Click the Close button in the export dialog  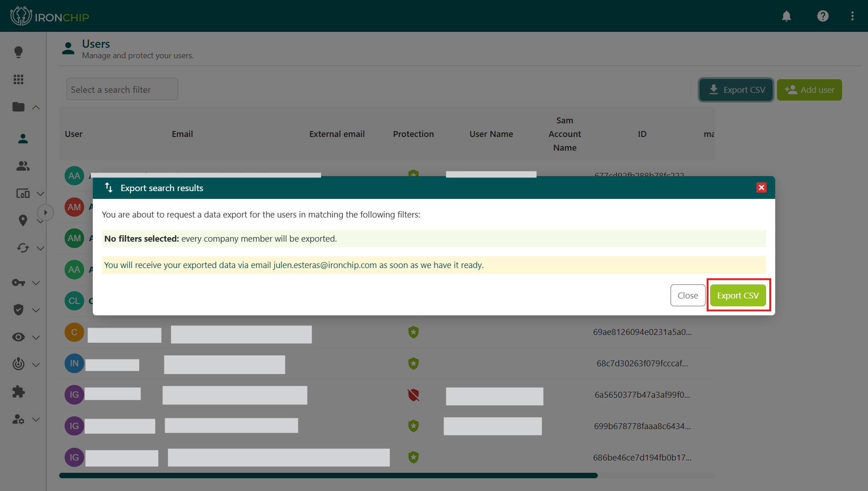[x=688, y=295]
